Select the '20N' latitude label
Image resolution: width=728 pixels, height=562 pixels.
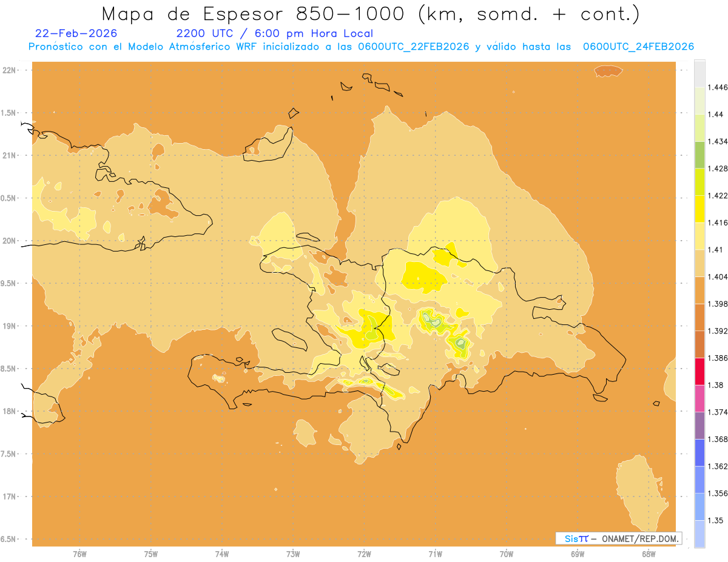pyautogui.click(x=10, y=241)
